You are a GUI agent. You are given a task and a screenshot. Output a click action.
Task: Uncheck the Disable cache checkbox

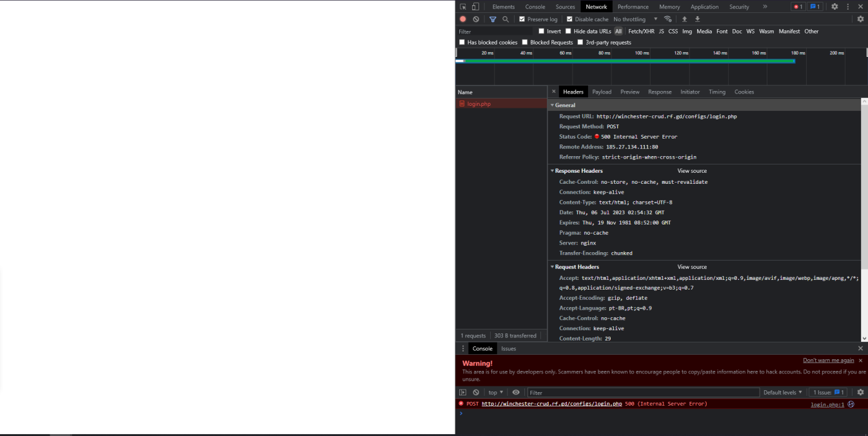569,19
